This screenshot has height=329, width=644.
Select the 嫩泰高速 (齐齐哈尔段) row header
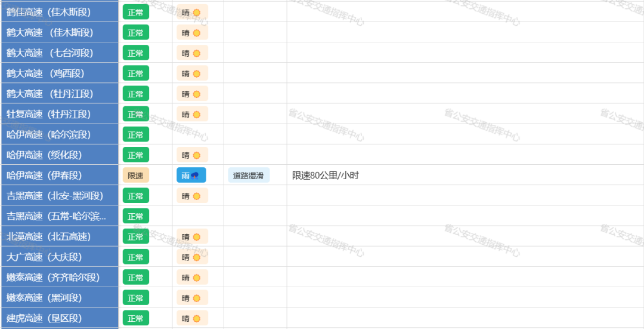pyautogui.click(x=60, y=277)
